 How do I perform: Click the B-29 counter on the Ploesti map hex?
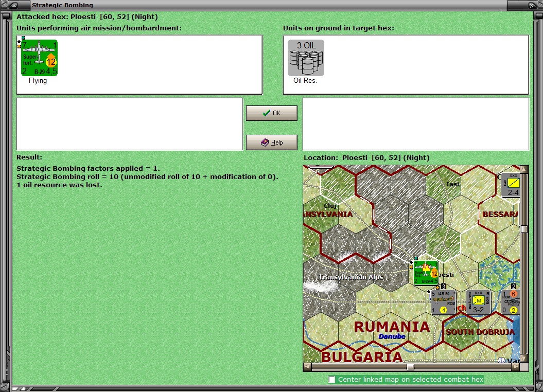point(426,273)
